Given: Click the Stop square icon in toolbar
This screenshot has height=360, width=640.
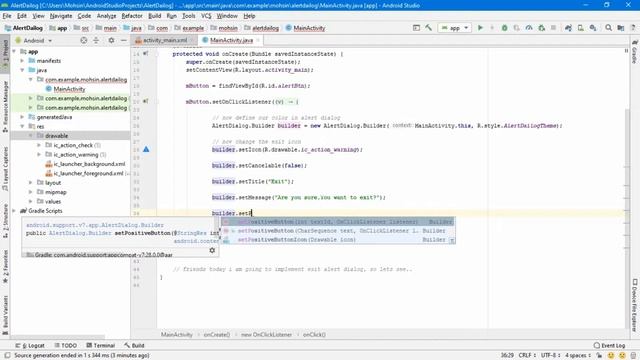Looking at the screenshot, I should (553, 28).
